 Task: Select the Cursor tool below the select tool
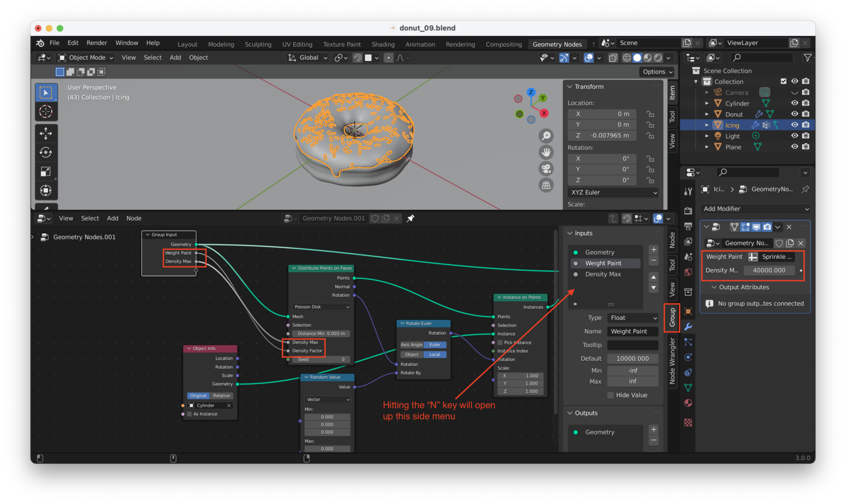[x=46, y=111]
